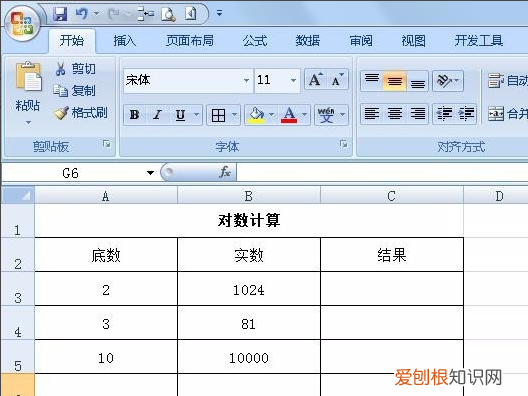Select the 对数计算 title cell
Viewport: 528px width, 396px height.
click(249, 221)
